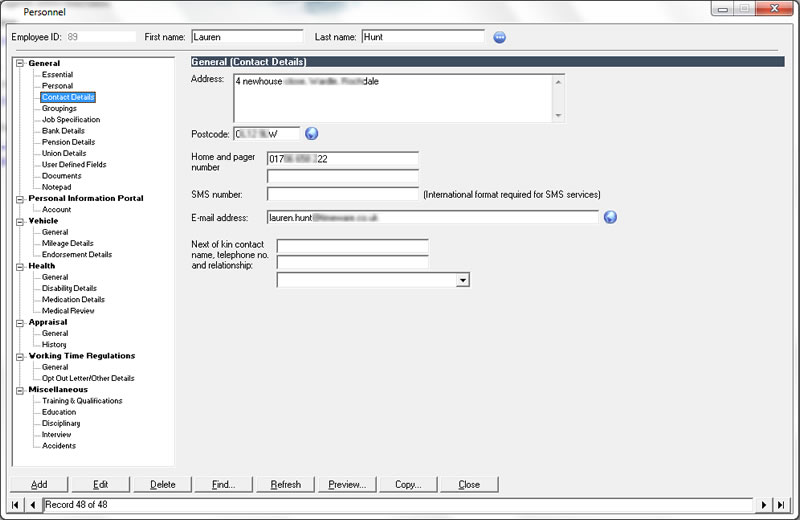Jump to the first record
The image size is (800, 520).
tap(17, 505)
